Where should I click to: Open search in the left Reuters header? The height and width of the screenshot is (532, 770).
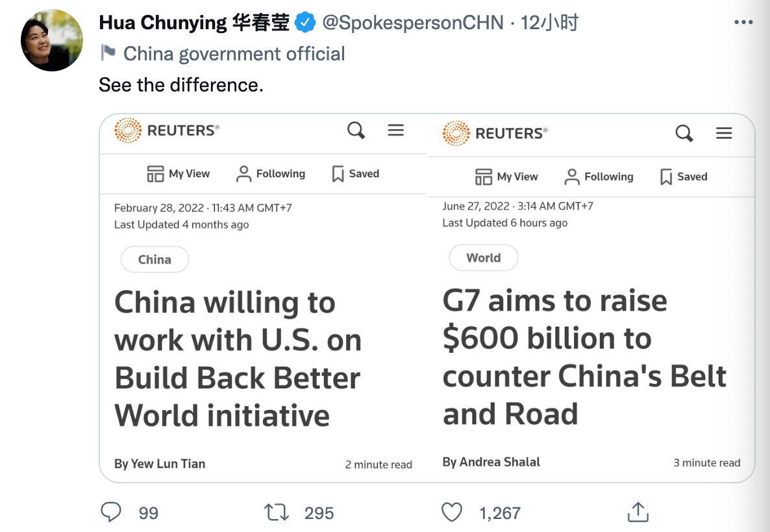356,130
